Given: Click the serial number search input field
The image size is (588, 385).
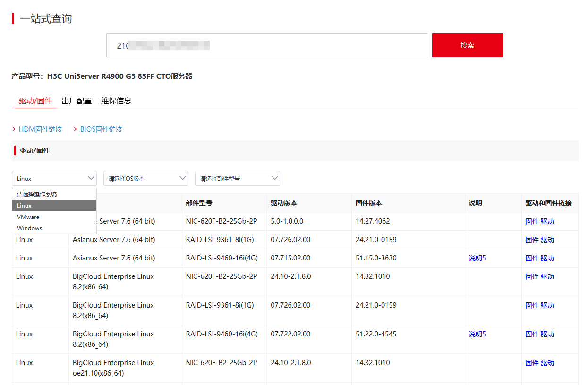Looking at the screenshot, I should click(266, 45).
